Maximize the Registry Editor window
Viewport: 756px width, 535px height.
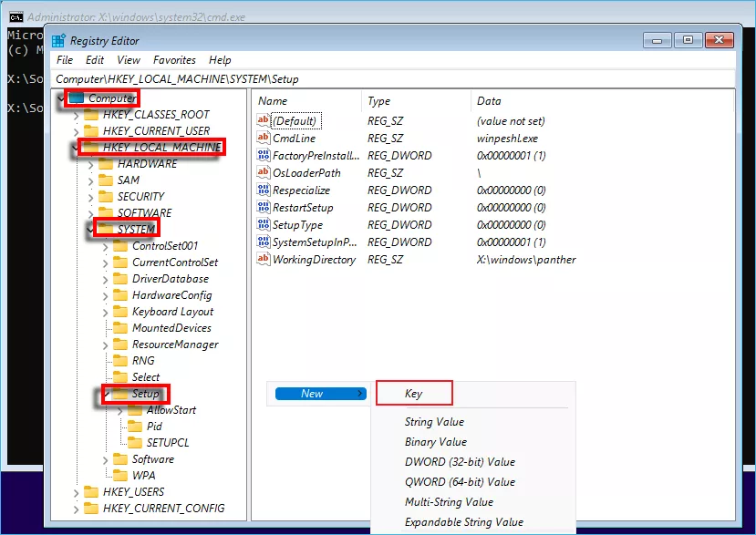coord(688,40)
